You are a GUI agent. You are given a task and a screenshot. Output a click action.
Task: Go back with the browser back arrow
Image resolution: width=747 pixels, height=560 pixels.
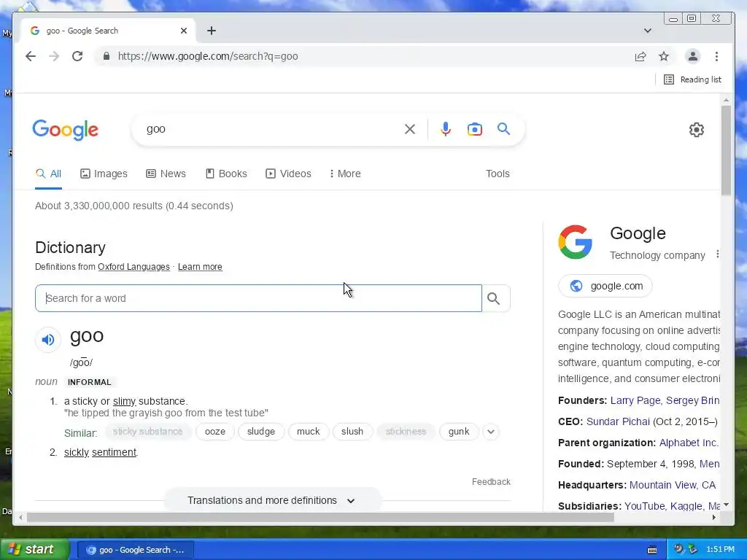point(31,56)
